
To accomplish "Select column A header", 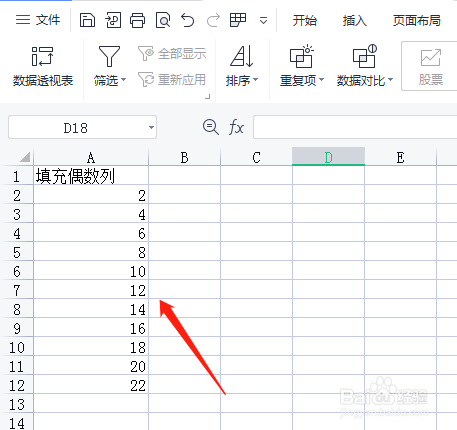I will (91, 157).
